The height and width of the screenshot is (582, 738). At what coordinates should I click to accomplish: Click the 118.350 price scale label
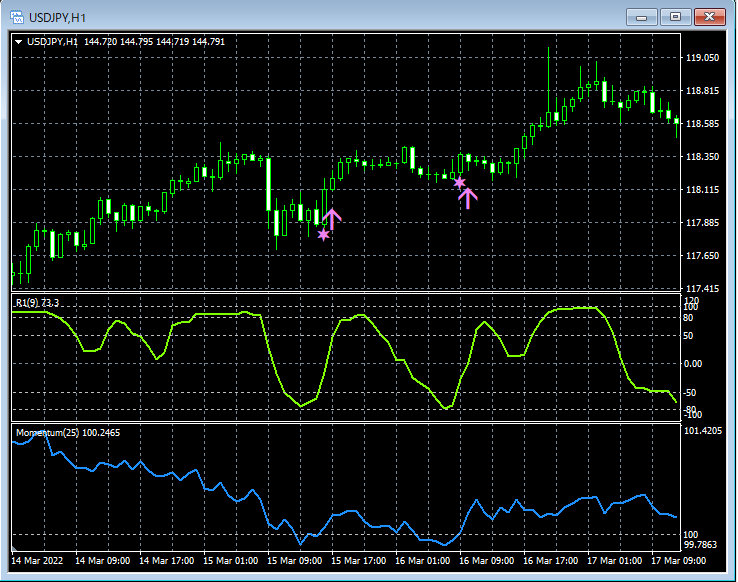pos(703,157)
